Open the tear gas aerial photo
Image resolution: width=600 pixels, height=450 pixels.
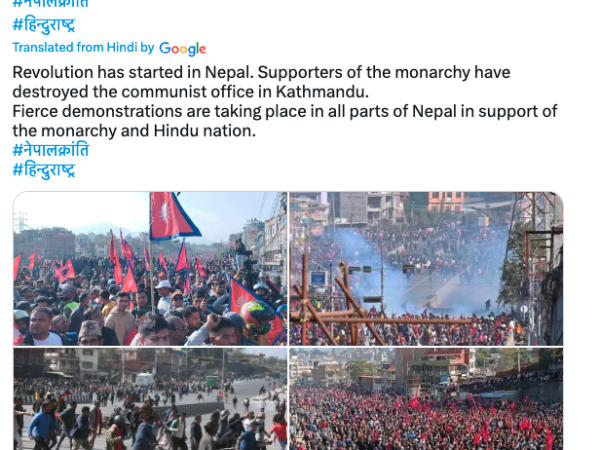tap(426, 269)
